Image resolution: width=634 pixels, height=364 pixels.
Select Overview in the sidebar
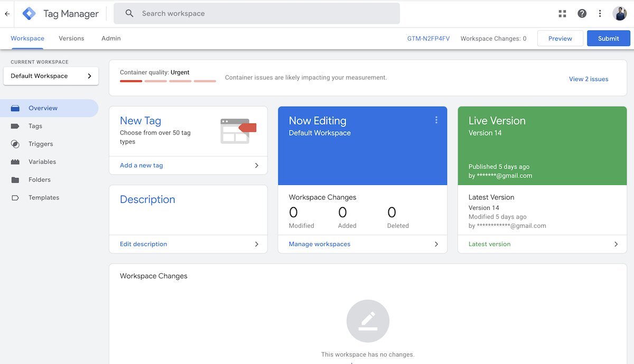[x=49, y=108]
